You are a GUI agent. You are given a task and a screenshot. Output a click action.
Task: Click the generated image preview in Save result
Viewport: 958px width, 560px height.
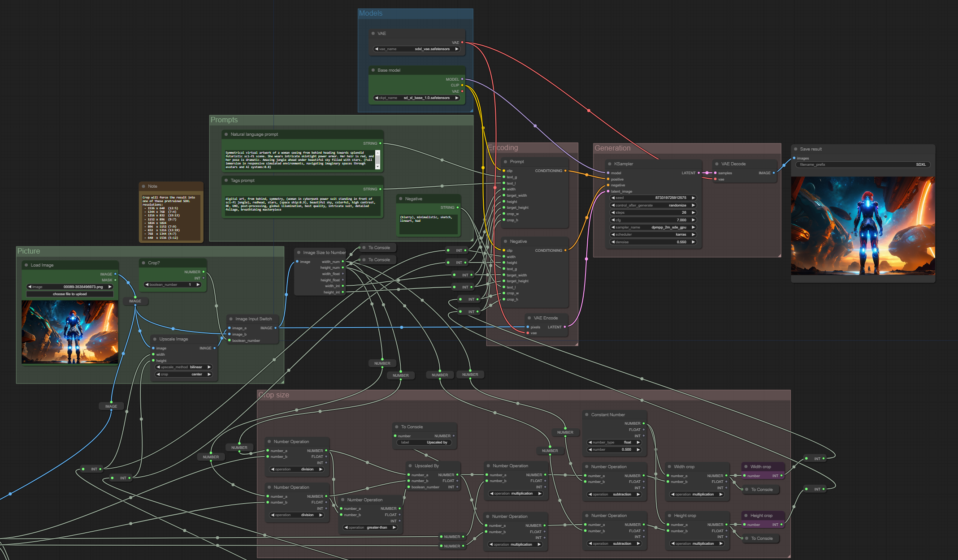(x=863, y=225)
